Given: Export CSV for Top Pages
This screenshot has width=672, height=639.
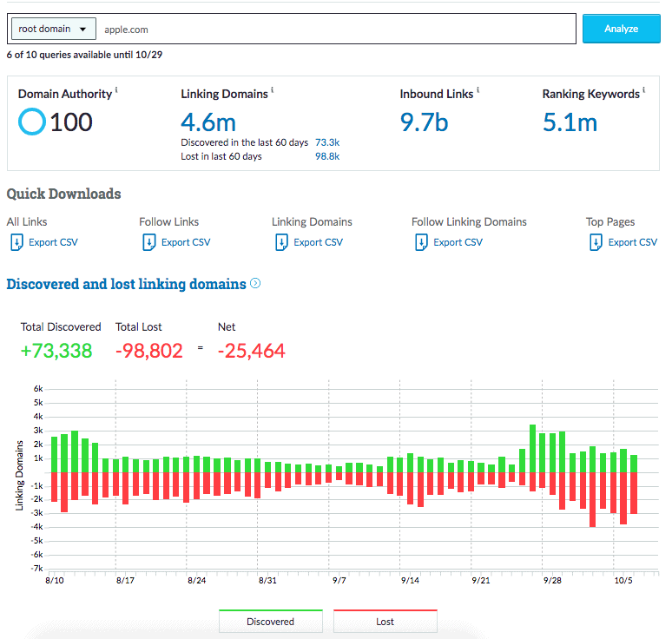Looking at the screenshot, I should click(633, 242).
